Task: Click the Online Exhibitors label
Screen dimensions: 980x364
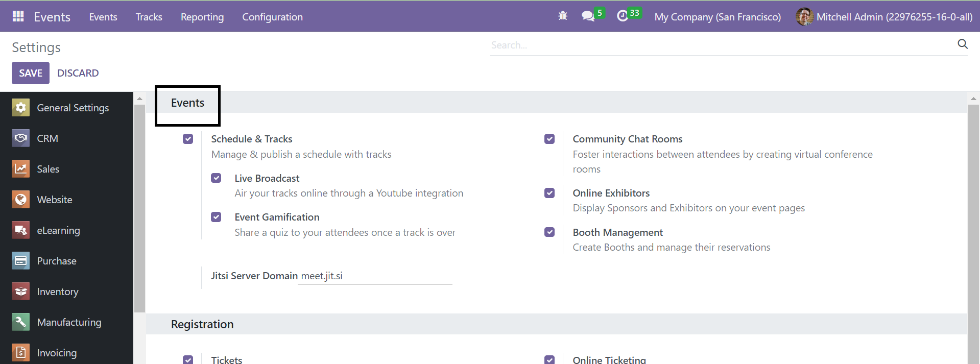Action: coord(611,193)
